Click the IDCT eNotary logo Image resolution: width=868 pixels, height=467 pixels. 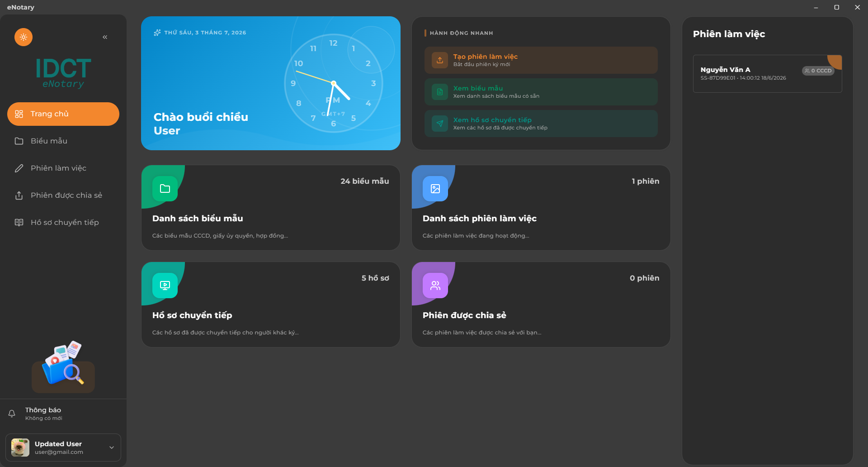tap(63, 73)
